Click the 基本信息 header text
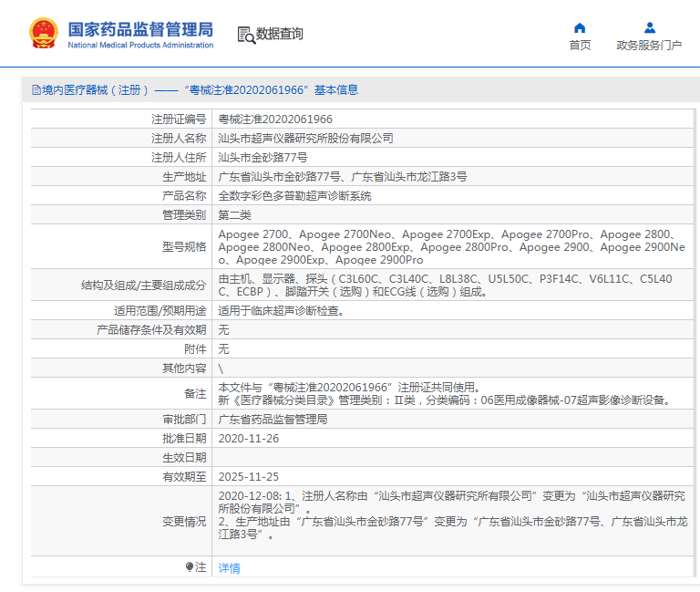This screenshot has width=700, height=592. click(336, 90)
